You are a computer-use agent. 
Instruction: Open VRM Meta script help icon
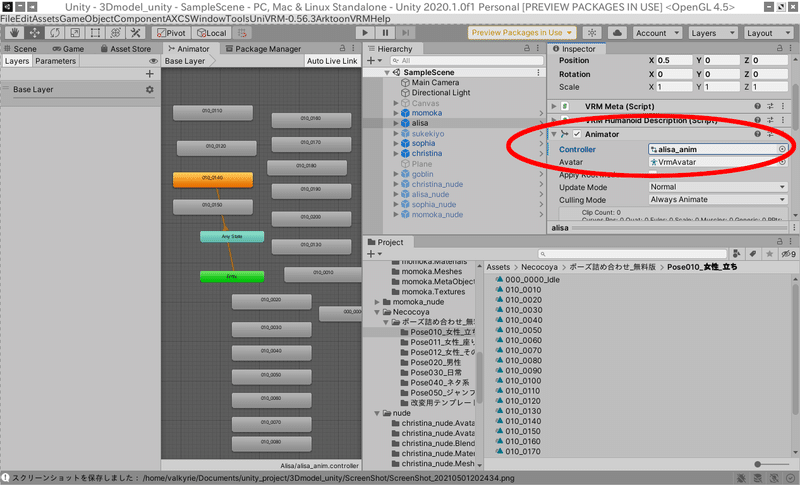coord(758,106)
